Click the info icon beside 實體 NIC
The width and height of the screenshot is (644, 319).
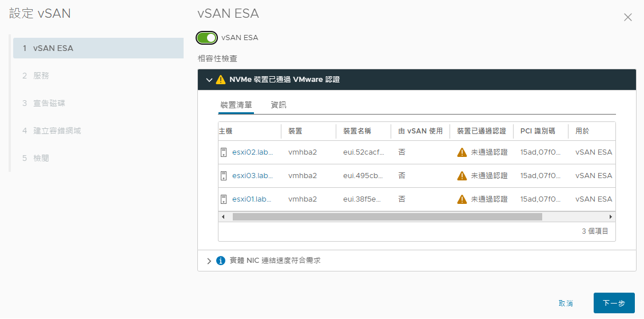pos(221,261)
